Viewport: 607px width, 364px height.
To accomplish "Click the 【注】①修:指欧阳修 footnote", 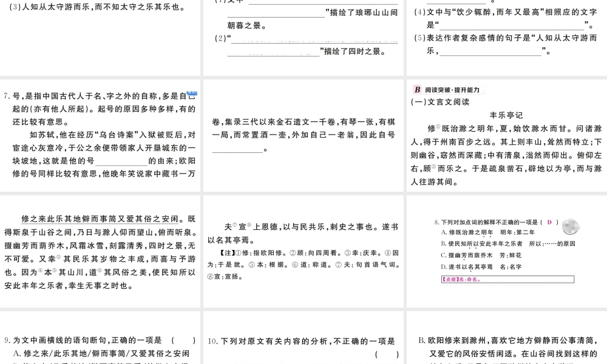I will (253, 253).
